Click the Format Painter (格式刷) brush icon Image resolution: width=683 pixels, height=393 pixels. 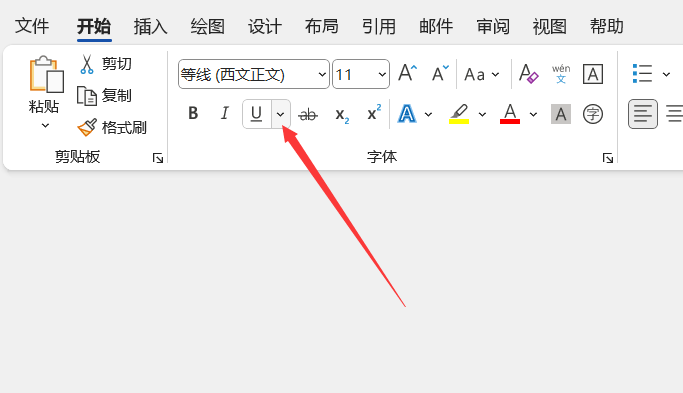[x=87, y=128]
